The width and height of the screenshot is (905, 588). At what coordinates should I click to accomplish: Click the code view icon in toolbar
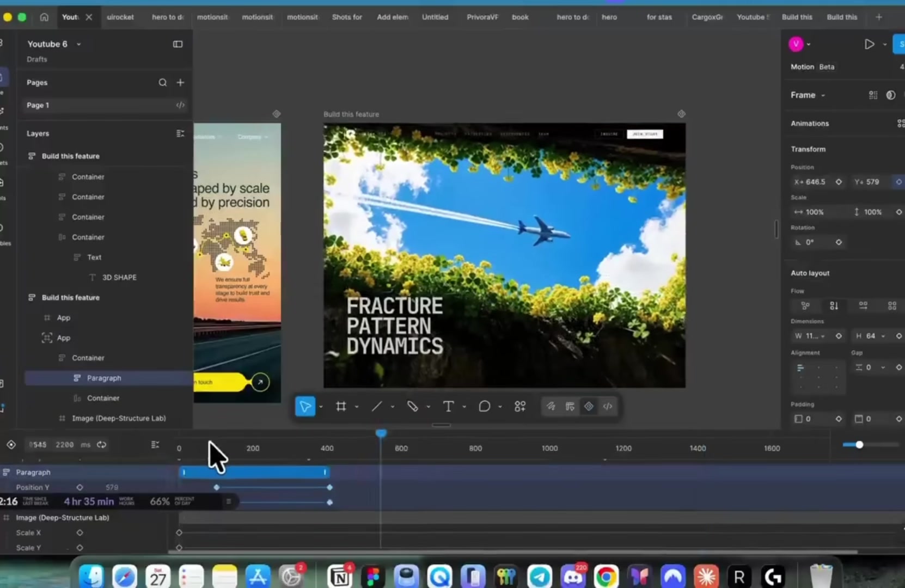tap(608, 406)
